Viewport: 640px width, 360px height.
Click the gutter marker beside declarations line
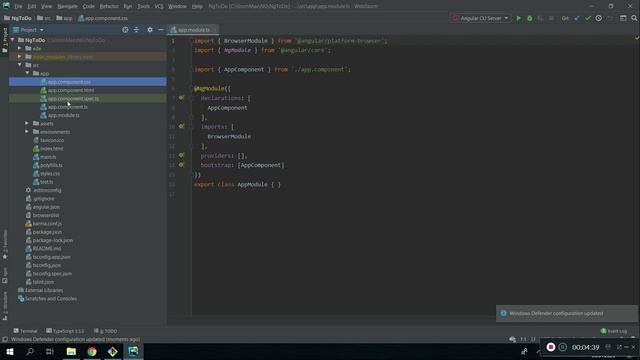(181, 98)
